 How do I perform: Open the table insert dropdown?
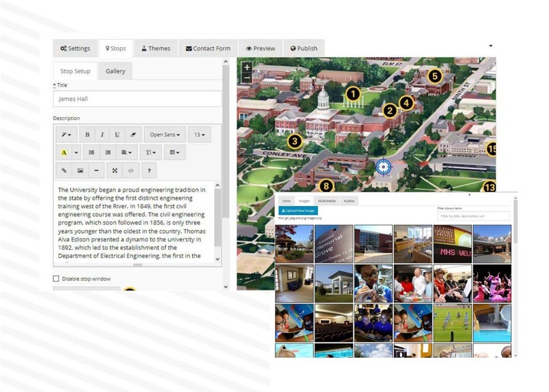coord(174,152)
